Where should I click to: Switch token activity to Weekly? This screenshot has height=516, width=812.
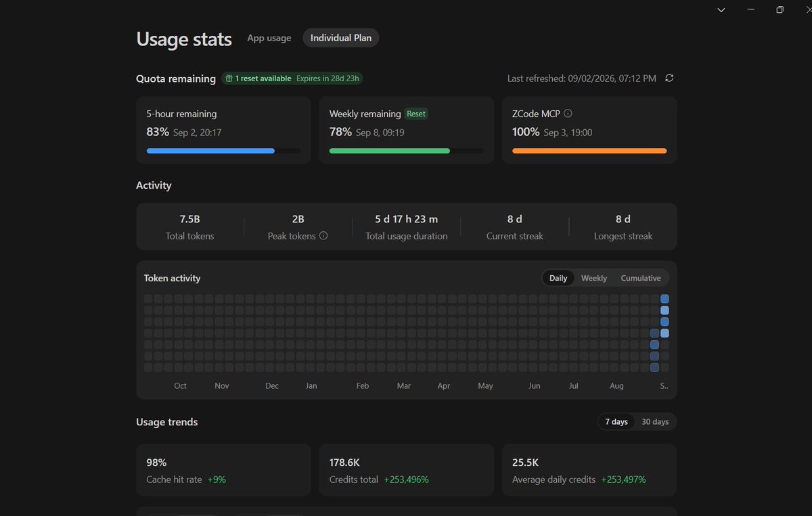click(x=594, y=278)
